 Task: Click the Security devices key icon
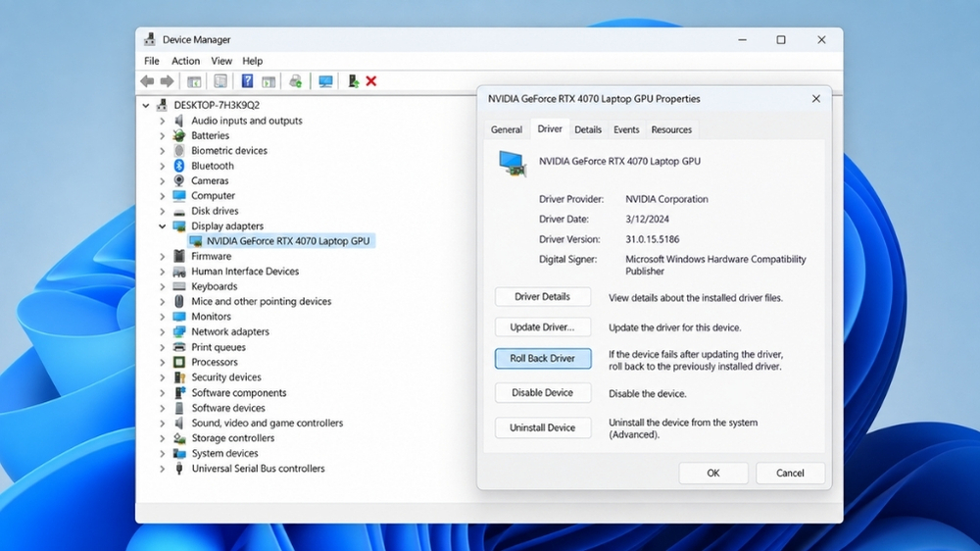click(179, 377)
